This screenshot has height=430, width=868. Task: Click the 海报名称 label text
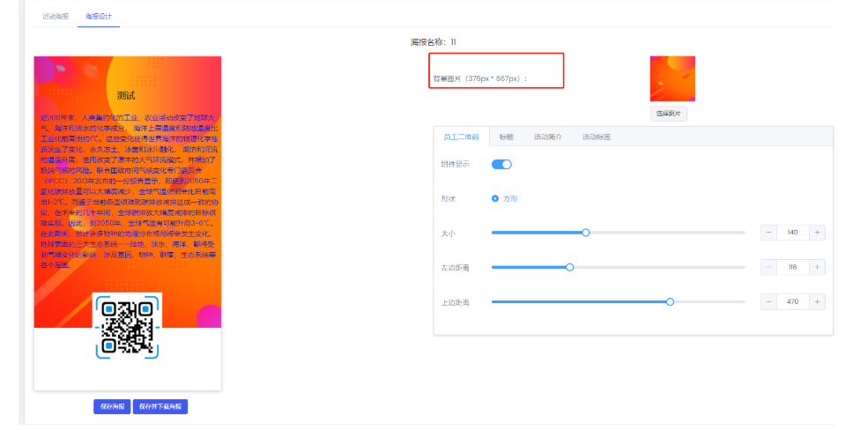click(x=429, y=42)
